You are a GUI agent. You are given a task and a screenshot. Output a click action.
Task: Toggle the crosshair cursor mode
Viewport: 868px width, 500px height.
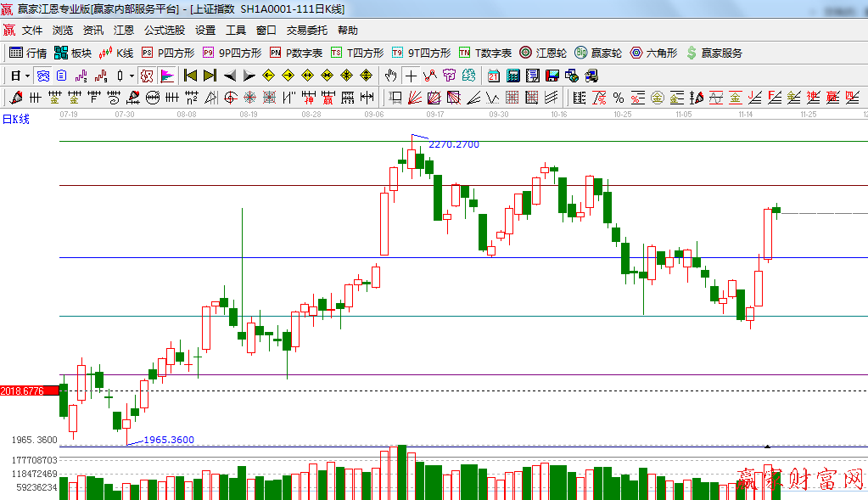point(411,76)
